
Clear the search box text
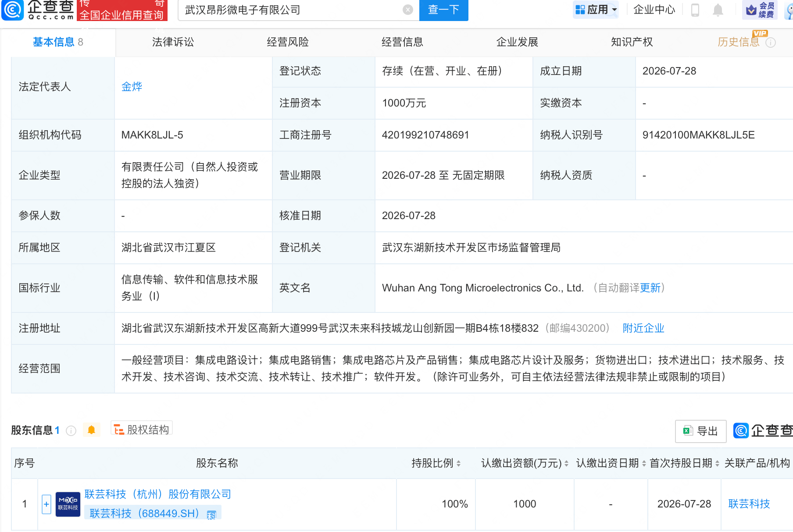(408, 10)
